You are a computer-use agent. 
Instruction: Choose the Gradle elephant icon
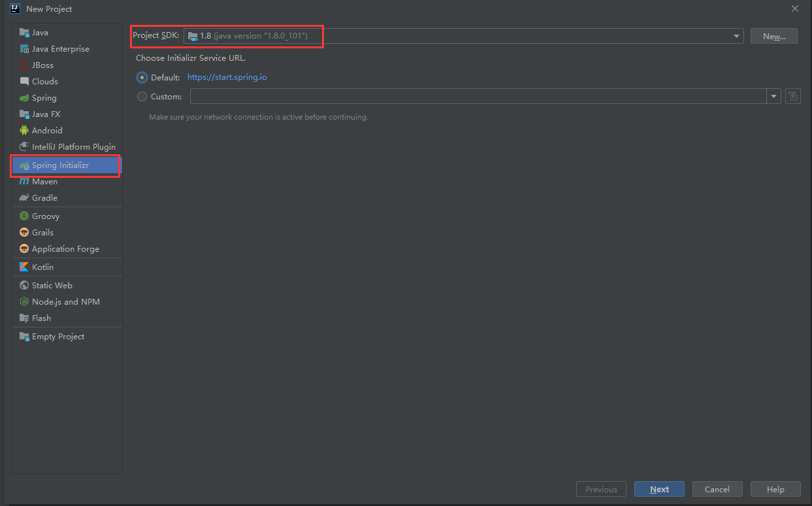24,198
